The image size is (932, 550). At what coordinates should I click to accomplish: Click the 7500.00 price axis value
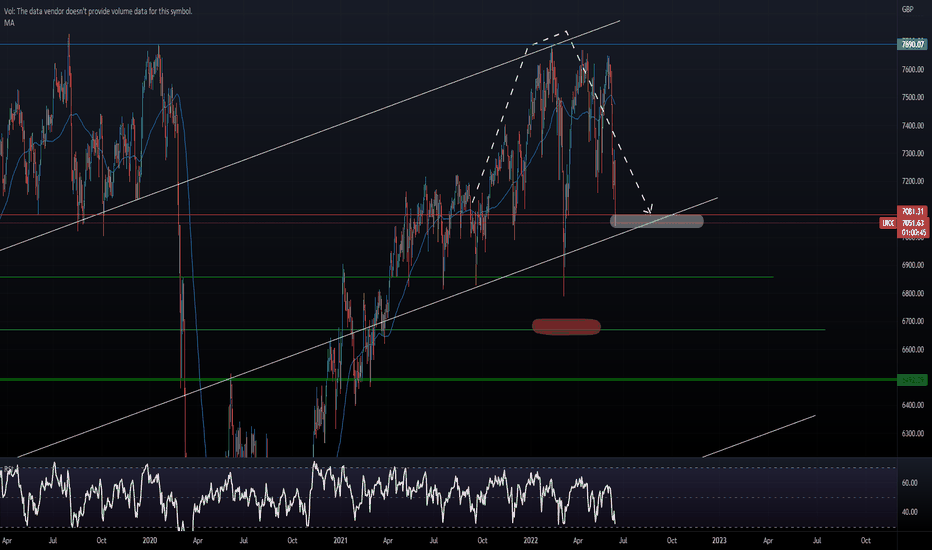(912, 98)
